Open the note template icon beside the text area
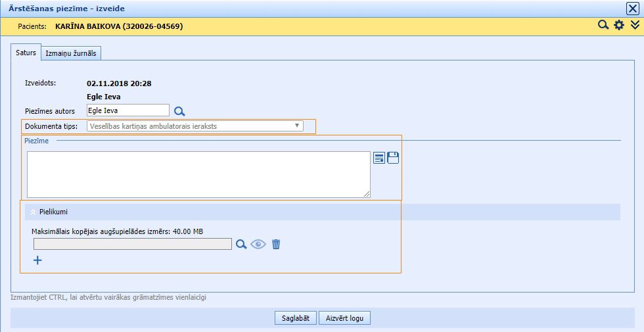The width and height of the screenshot is (644, 332). point(379,158)
